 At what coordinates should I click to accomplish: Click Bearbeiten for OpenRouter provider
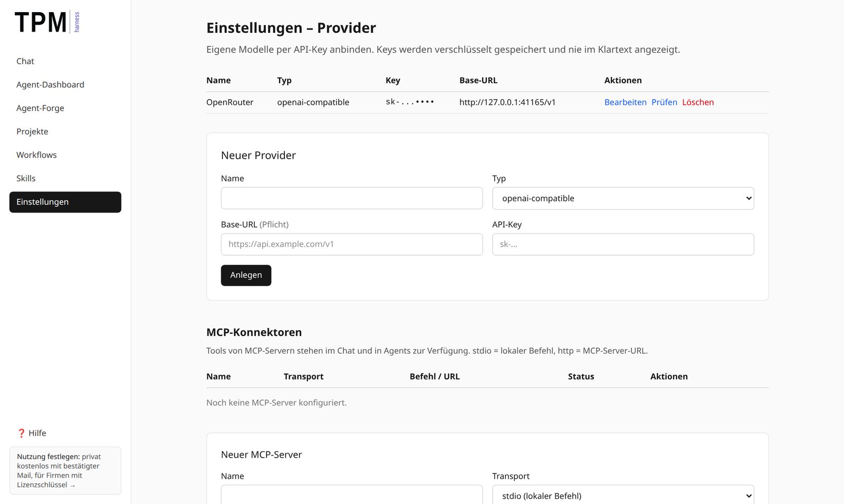pyautogui.click(x=625, y=102)
